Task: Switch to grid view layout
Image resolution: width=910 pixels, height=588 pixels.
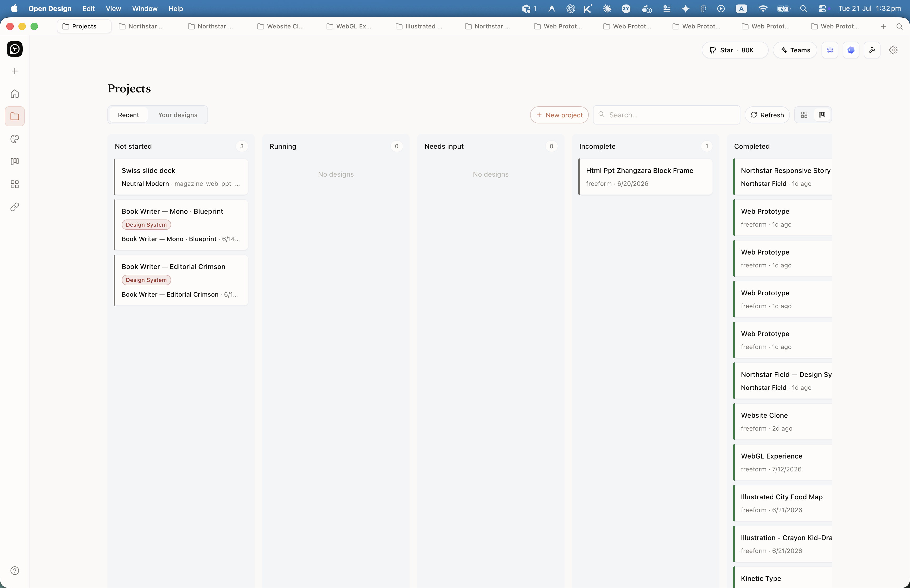Action: click(x=804, y=115)
